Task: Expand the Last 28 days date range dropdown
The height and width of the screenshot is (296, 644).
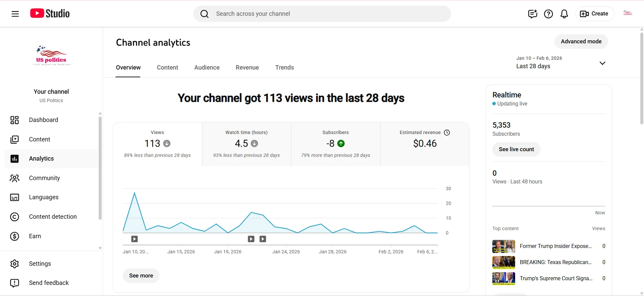Action: pyautogui.click(x=561, y=62)
